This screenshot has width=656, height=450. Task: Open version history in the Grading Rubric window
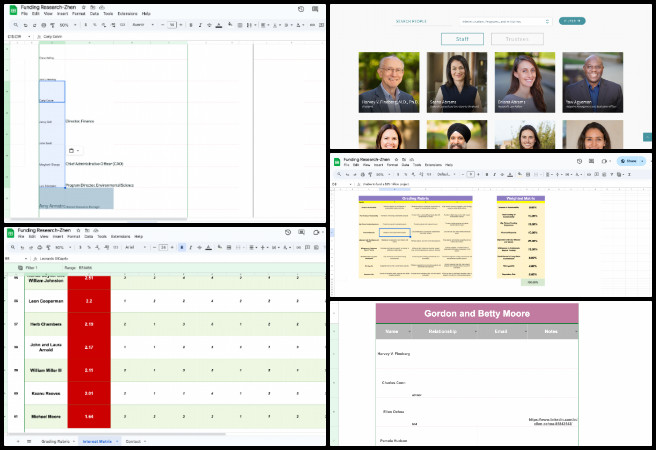[x=579, y=161]
